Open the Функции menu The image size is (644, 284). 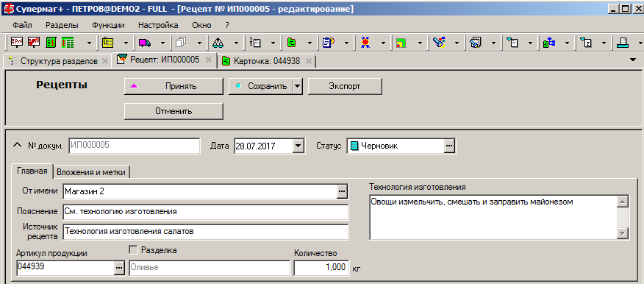(108, 25)
